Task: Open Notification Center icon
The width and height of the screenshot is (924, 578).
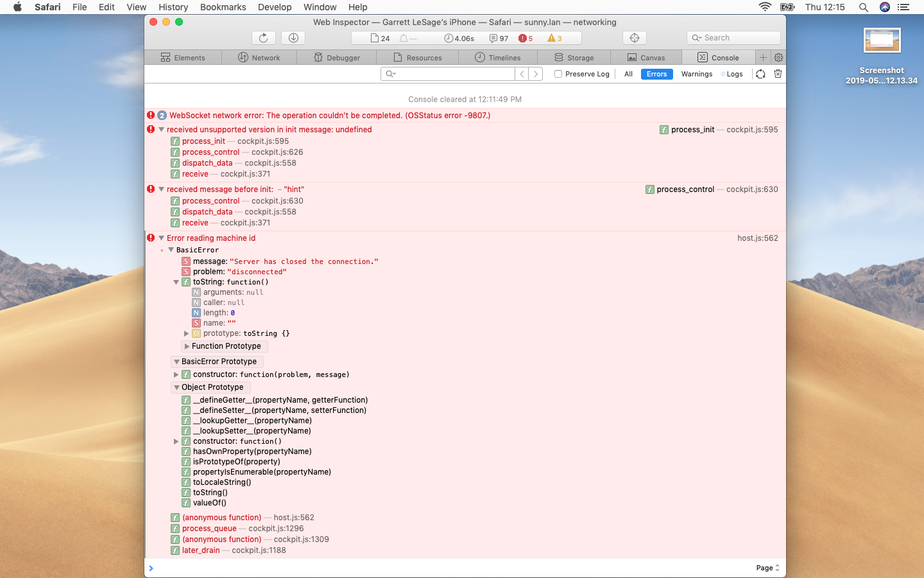Action: [x=903, y=7]
